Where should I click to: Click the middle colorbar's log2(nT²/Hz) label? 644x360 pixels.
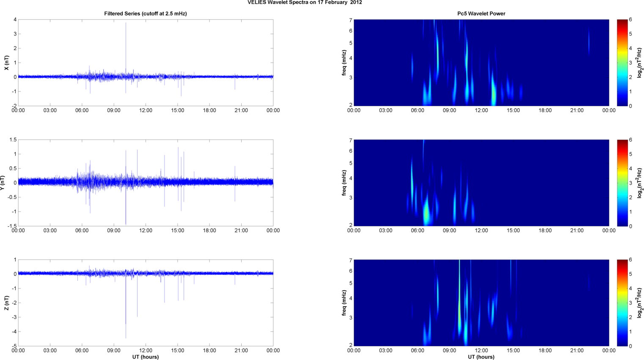tap(640, 183)
